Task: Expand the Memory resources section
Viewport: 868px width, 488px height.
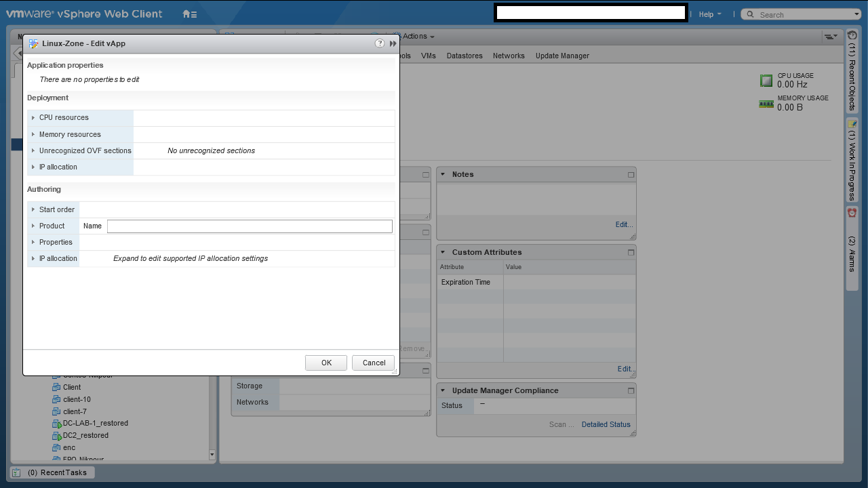Action: [x=33, y=134]
